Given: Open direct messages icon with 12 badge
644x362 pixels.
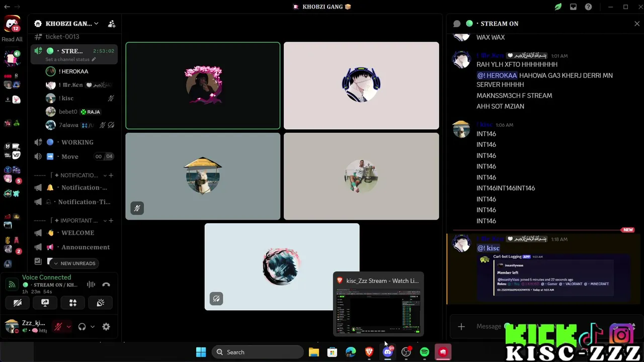Looking at the screenshot, I should [x=12, y=24].
